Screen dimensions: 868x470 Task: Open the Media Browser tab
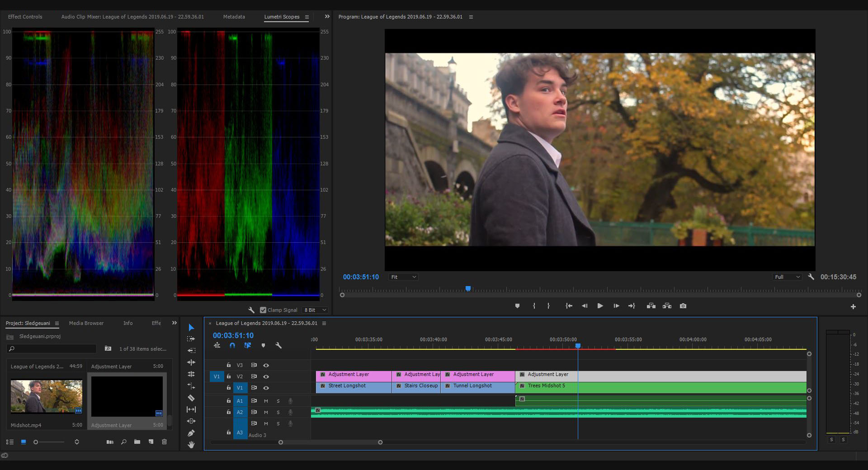86,323
